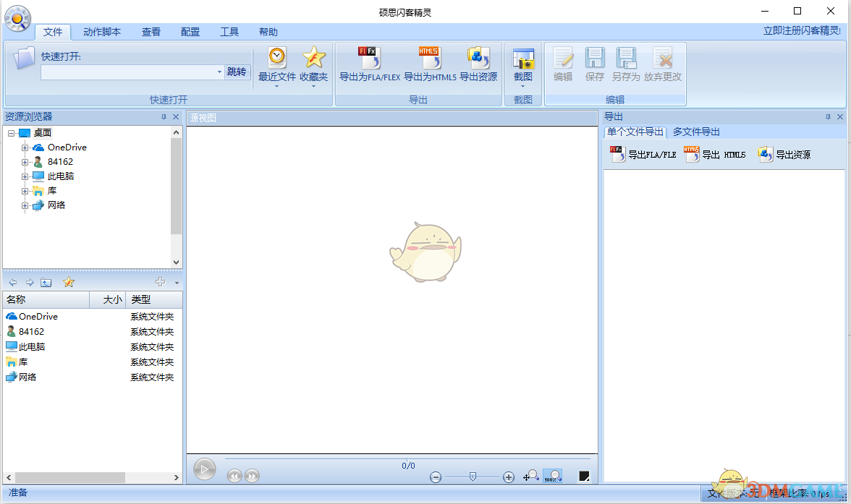The image size is (851, 504).
Task: Open the 动作脚本 ribbon tab
Action: click(102, 32)
